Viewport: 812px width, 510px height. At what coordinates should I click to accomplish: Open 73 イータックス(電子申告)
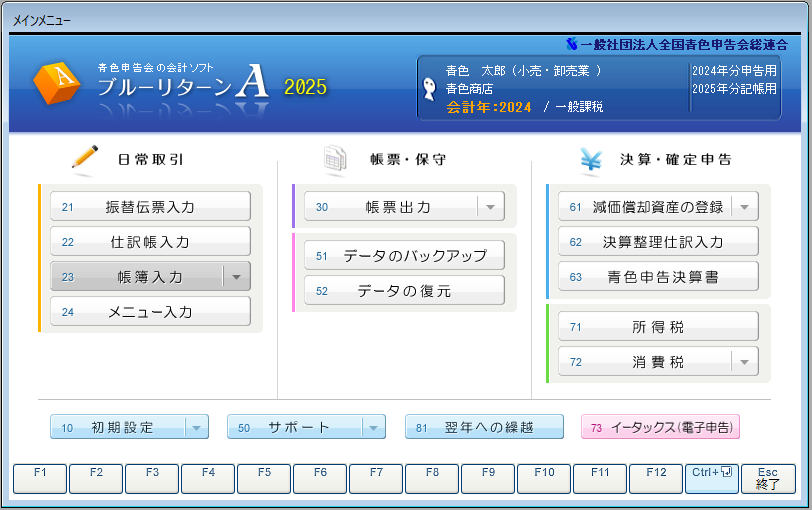(x=660, y=427)
